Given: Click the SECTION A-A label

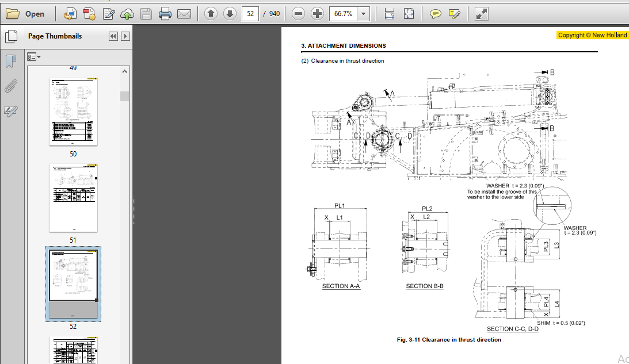Looking at the screenshot, I should 341,286.
